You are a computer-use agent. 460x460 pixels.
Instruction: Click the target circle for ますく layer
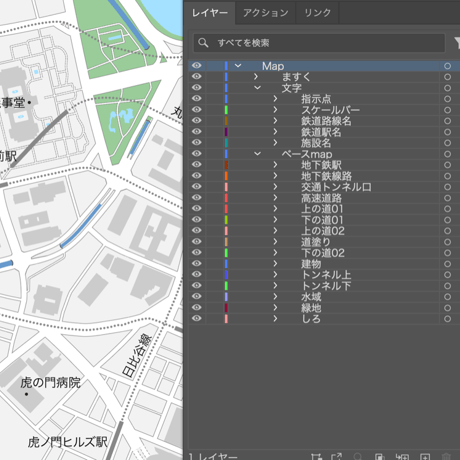[447, 77]
